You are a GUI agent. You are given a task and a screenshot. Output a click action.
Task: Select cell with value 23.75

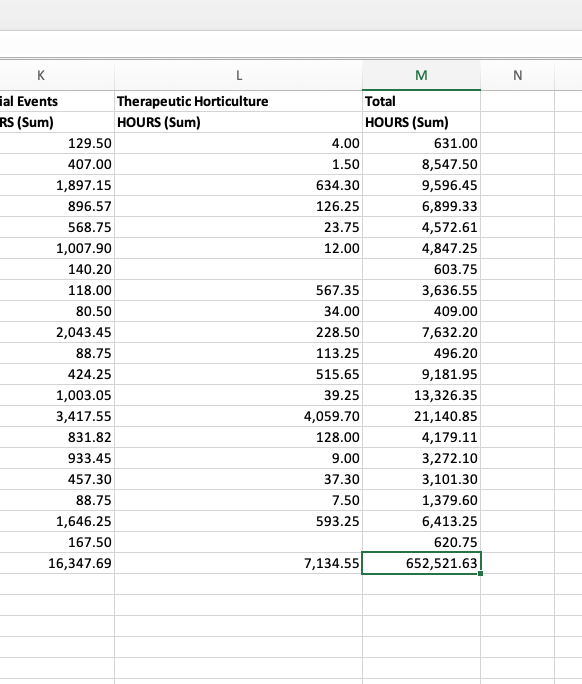(239, 227)
